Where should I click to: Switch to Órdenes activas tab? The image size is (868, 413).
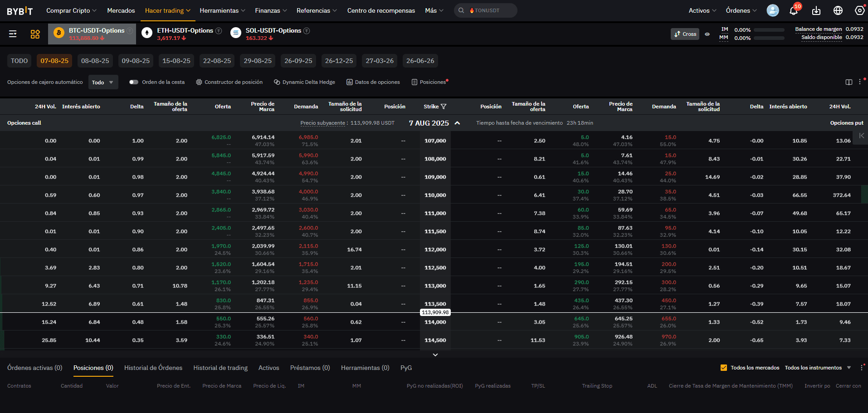34,368
